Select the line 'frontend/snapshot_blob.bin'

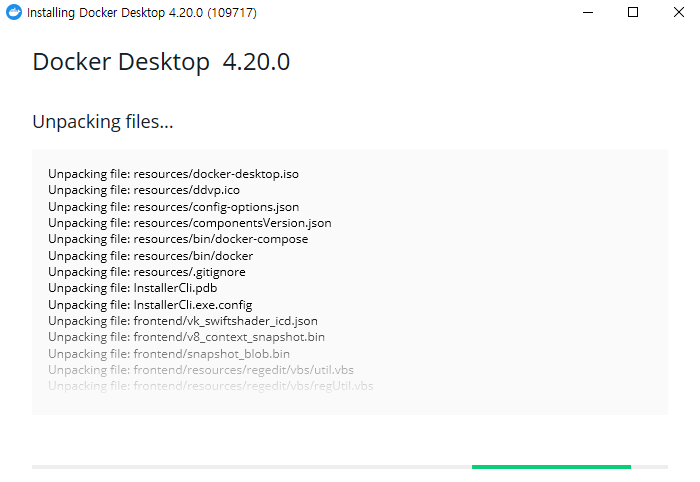[x=169, y=354]
